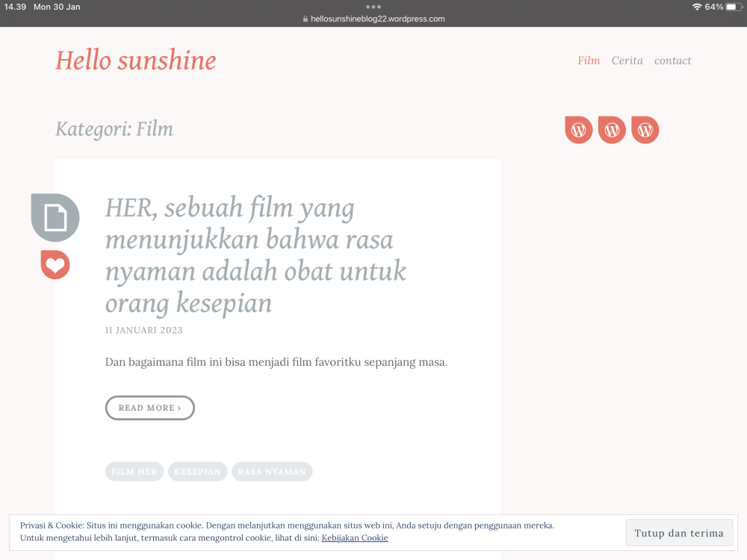Go to Hello sunshine site title
Image resolution: width=747 pixels, height=560 pixels.
pos(136,60)
